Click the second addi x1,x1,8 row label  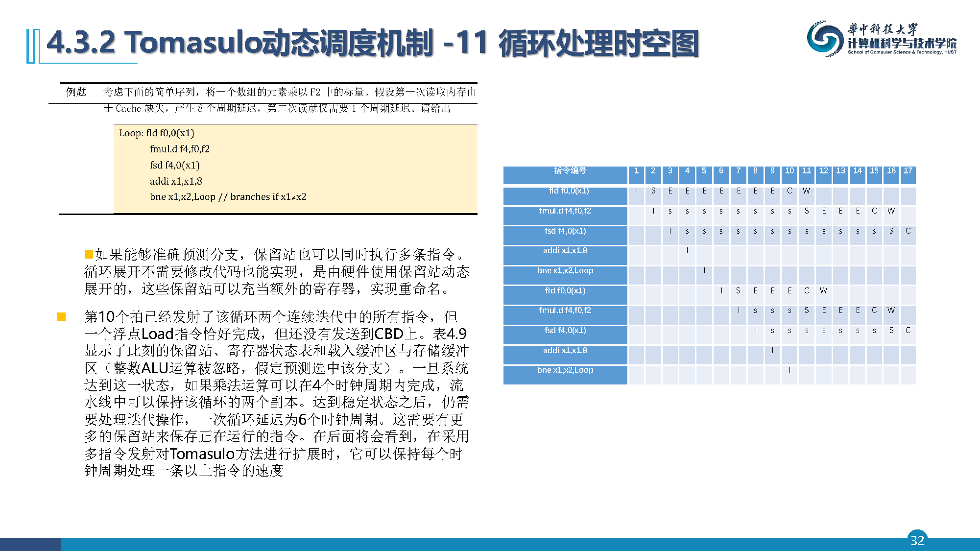coord(565,351)
